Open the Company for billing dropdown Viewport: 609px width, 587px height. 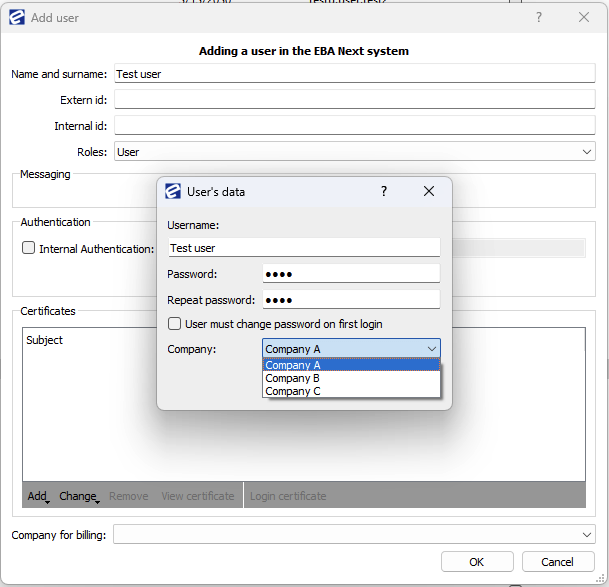coord(587,535)
